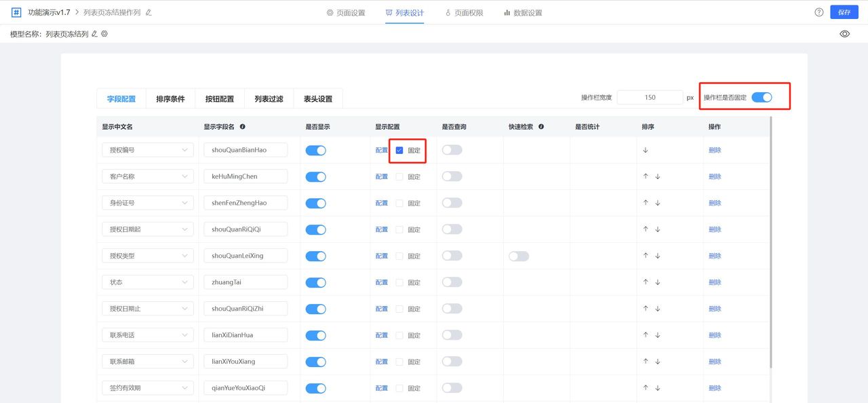This screenshot has height=403, width=868.
Task: Click the gear icon beside model name
Action: tap(104, 33)
